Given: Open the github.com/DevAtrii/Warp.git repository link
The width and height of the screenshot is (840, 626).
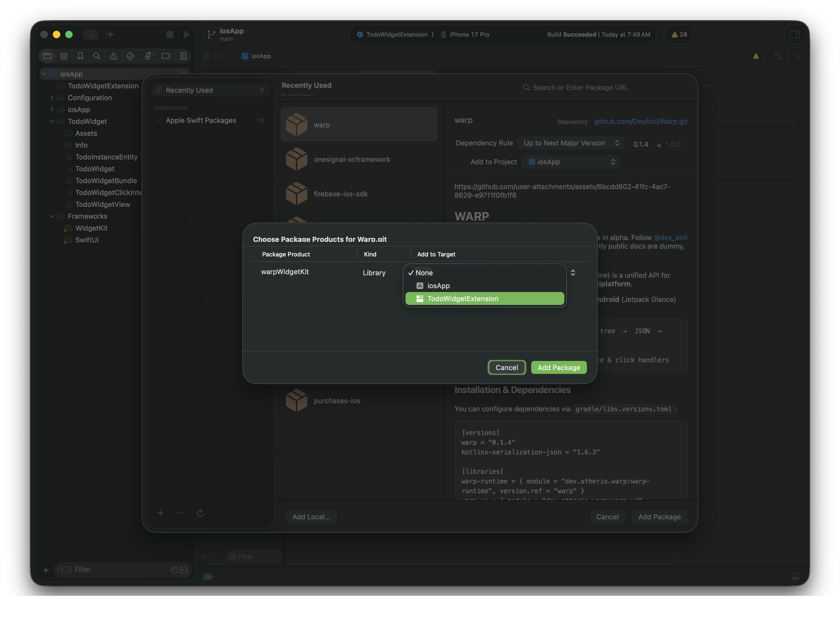Looking at the screenshot, I should point(640,121).
